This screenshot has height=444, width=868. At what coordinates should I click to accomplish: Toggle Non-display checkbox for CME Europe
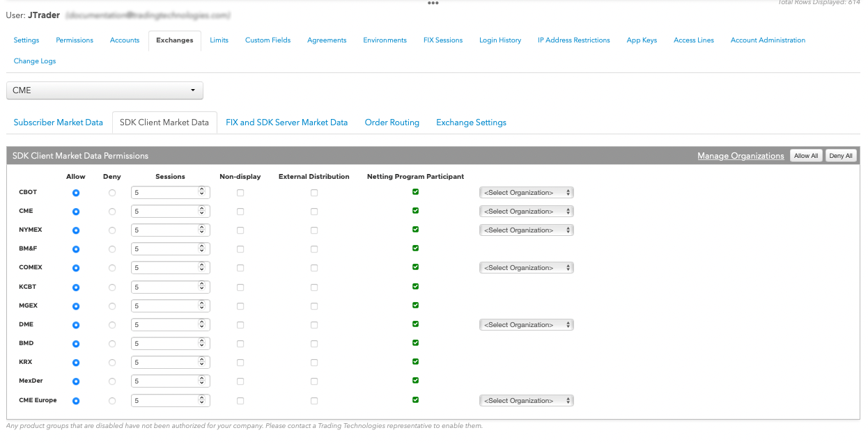pyautogui.click(x=240, y=401)
